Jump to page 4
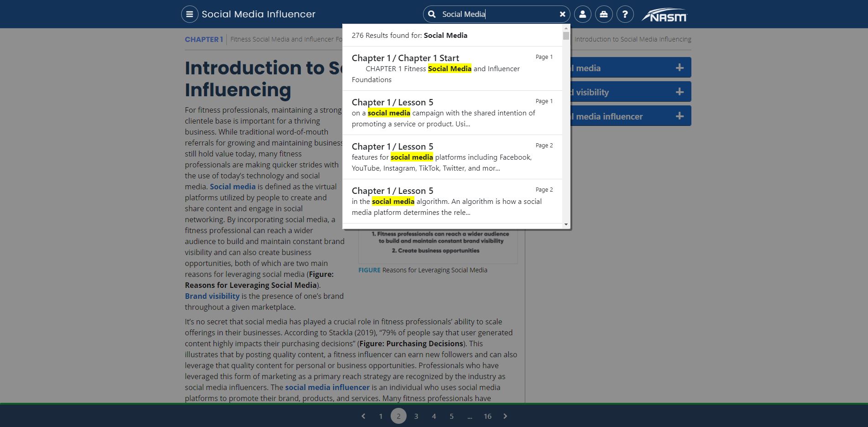Image resolution: width=868 pixels, height=427 pixels. click(x=434, y=416)
